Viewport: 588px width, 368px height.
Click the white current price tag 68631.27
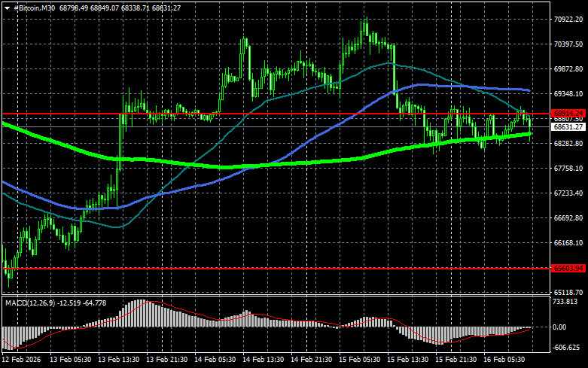[x=568, y=127]
